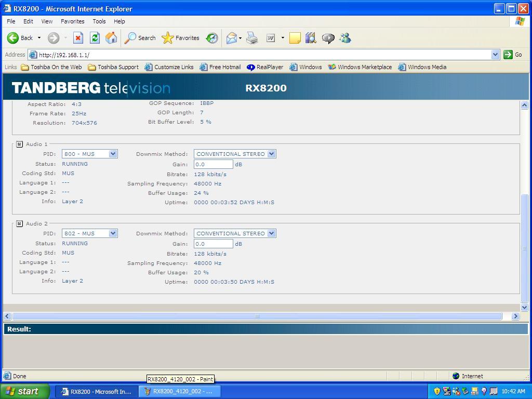Click the Search toolbar button
532x399 pixels.
click(x=140, y=38)
